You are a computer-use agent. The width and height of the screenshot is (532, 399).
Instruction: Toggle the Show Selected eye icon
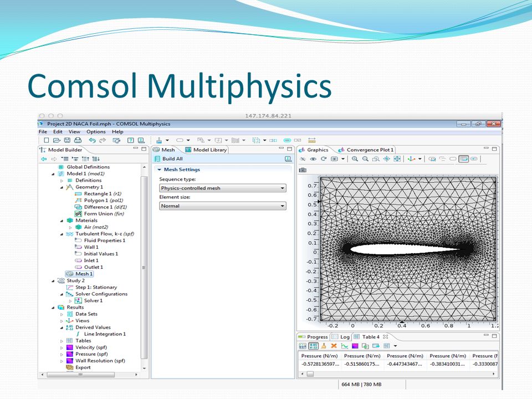click(x=313, y=159)
